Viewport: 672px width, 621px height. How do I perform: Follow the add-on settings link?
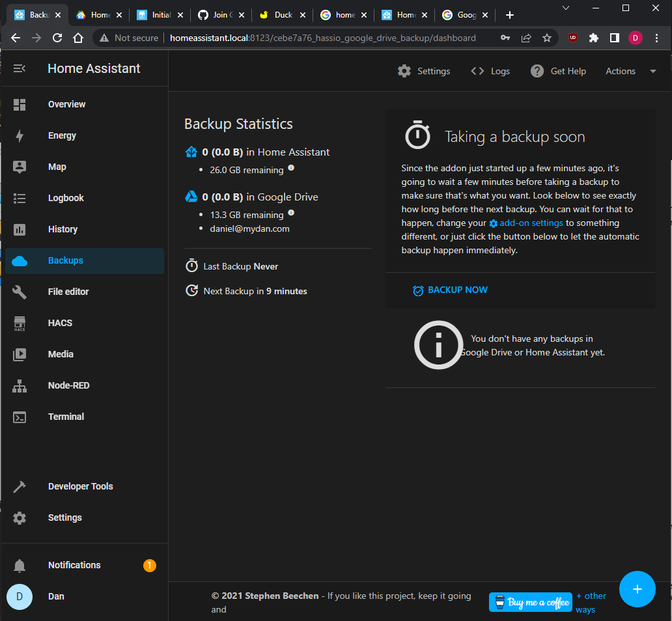tap(526, 223)
